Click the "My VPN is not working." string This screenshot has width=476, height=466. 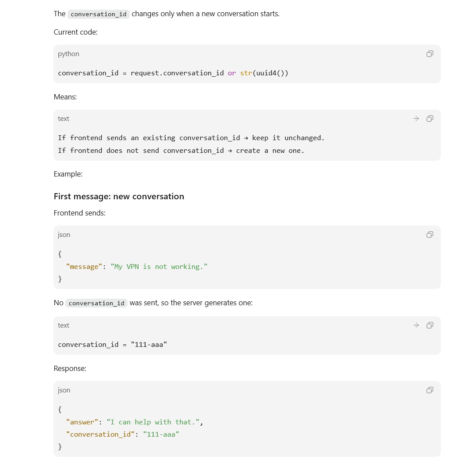click(x=159, y=267)
